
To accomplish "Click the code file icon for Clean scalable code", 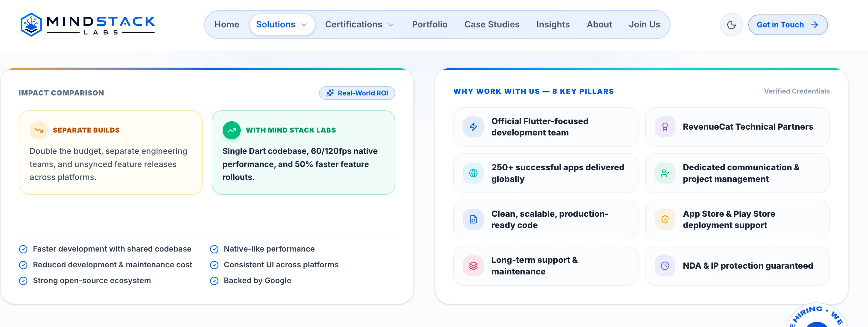I will coord(473,219).
